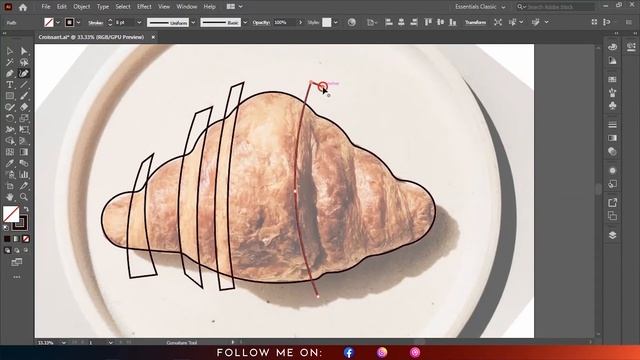Go to Home screen icon
Viewport: 640px width, 360px height.
coord(23,7)
